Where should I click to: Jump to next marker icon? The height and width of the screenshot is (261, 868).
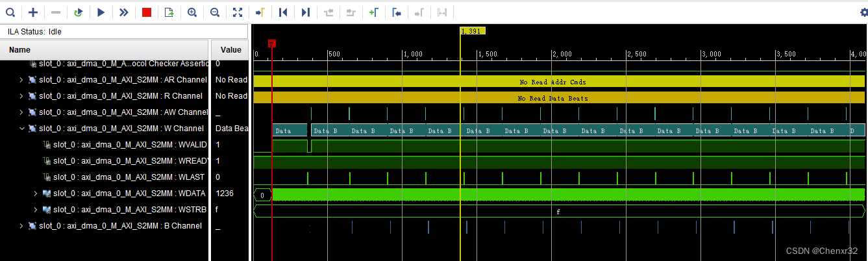[419, 12]
